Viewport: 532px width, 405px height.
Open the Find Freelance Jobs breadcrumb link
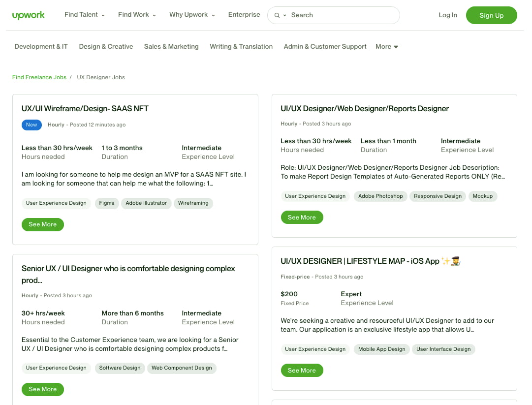tap(39, 77)
